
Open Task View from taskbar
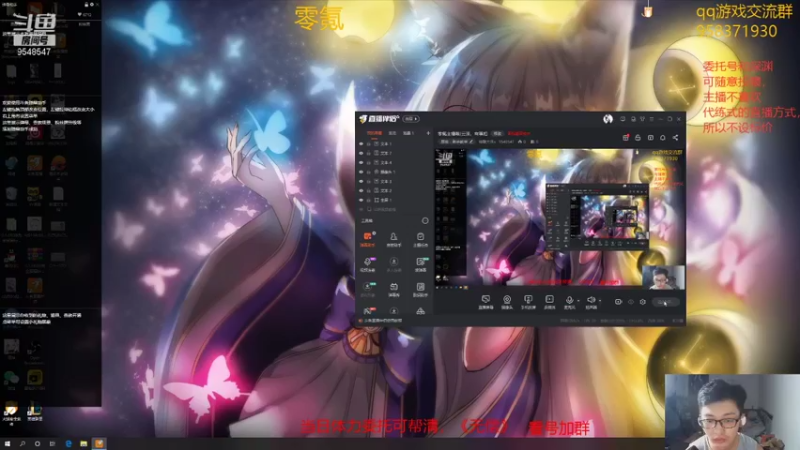(x=53, y=444)
